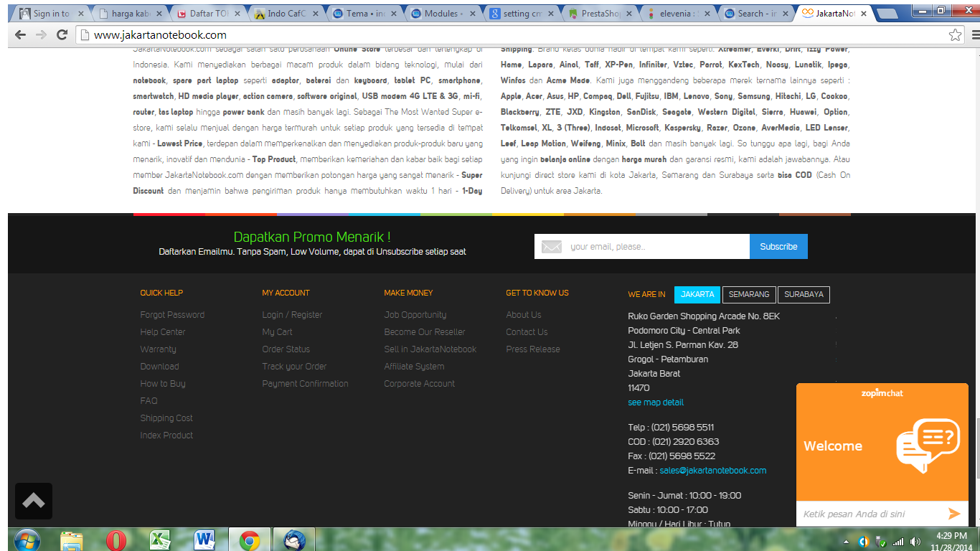Open Windows Explorer from the taskbar
This screenshot has width=980, height=551.
(72, 540)
